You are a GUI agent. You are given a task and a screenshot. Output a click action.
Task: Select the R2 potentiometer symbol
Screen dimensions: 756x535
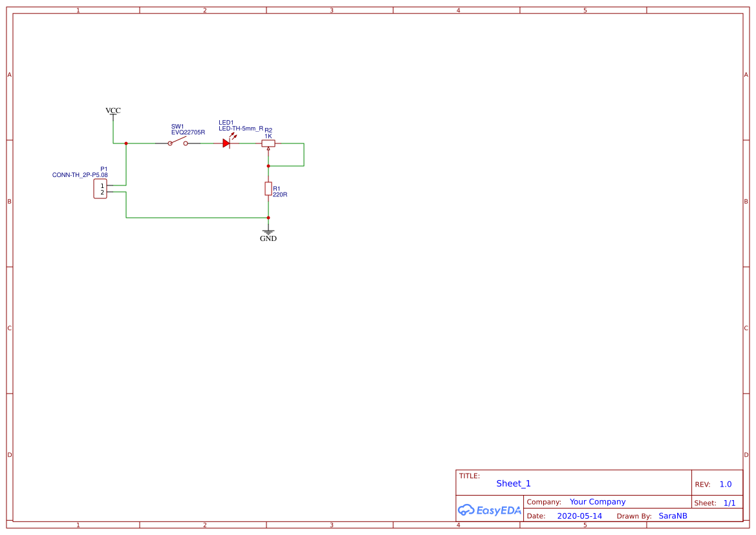pyautogui.click(x=268, y=143)
